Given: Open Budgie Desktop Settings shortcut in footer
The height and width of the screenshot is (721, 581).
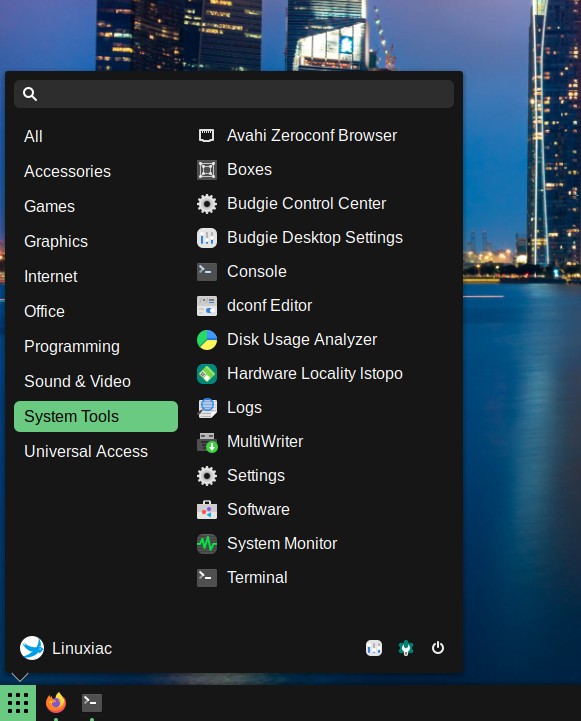Looking at the screenshot, I should coord(374,648).
